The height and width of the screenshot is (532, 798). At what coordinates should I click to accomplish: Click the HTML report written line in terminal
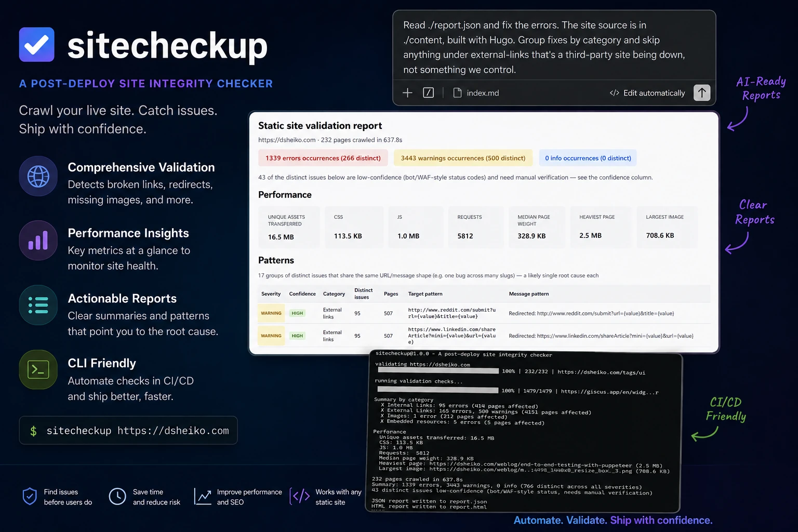(429, 506)
